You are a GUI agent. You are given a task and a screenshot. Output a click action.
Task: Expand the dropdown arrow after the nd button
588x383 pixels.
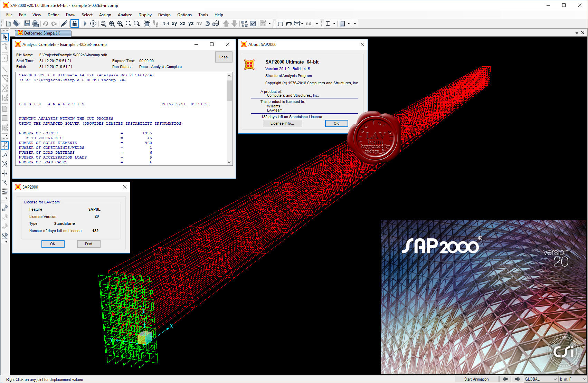[317, 23]
